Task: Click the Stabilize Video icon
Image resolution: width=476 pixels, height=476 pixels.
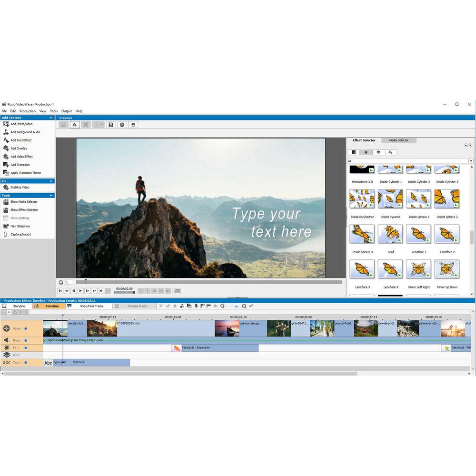Action: [x=6, y=188]
